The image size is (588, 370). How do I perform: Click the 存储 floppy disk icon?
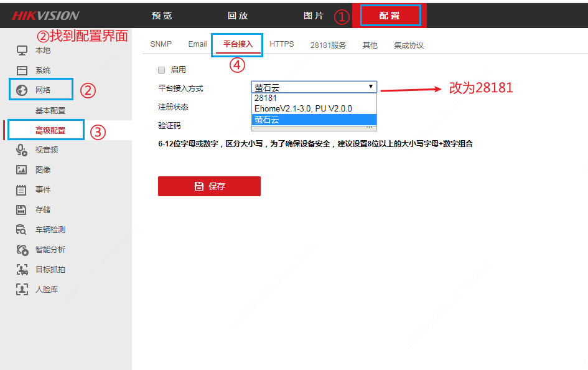[x=21, y=210]
